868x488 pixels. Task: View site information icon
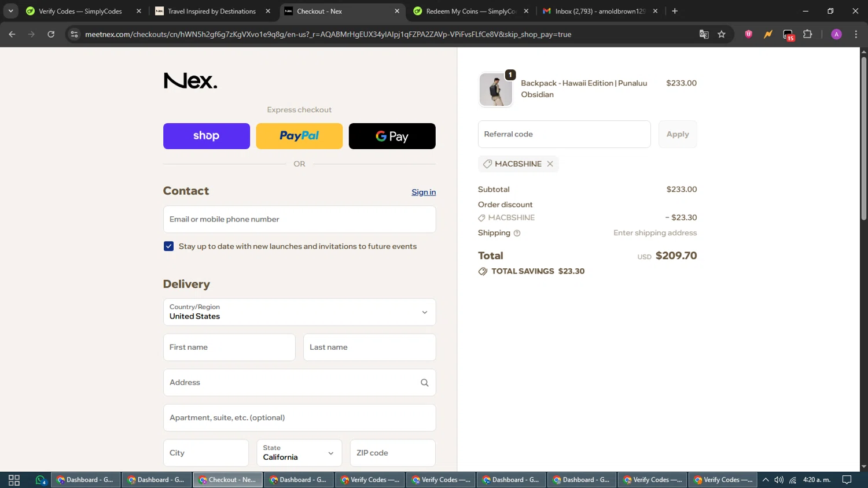click(74, 34)
